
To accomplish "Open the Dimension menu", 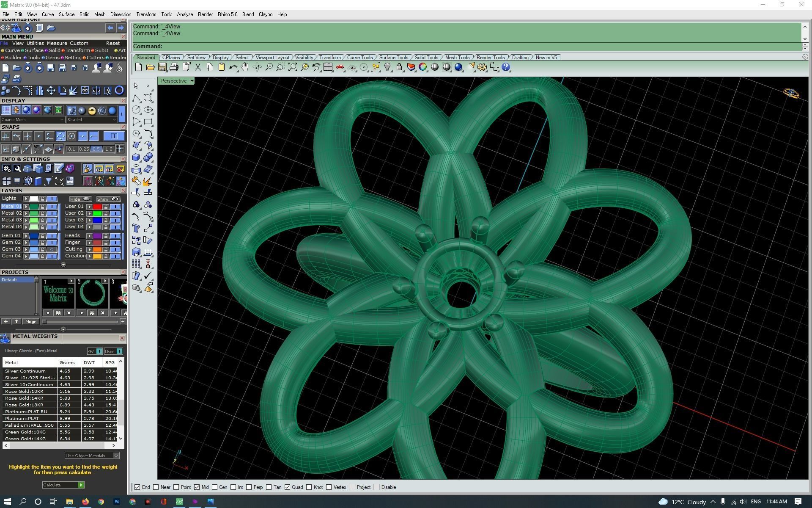I will [121, 14].
